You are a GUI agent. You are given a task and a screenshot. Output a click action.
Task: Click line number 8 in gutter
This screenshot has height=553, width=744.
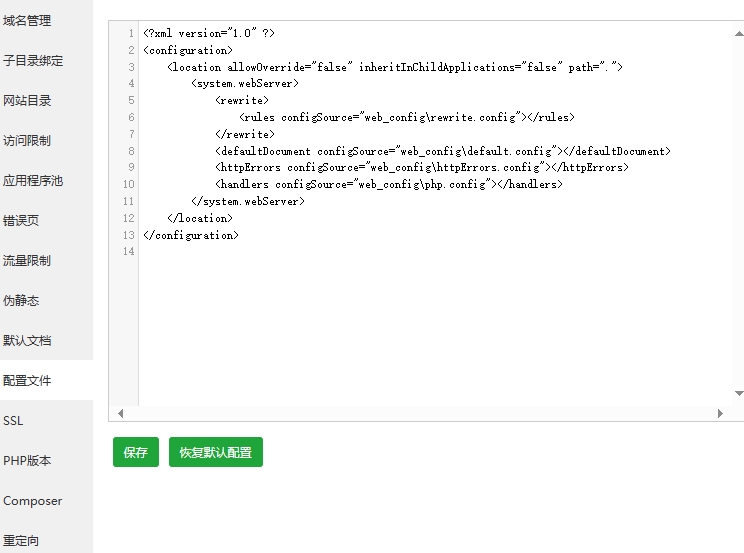(x=131, y=151)
